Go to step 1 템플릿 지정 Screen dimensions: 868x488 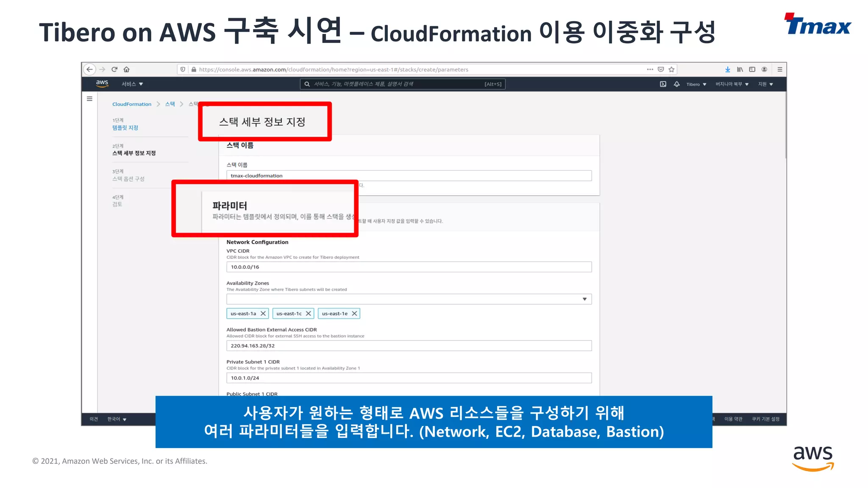[125, 128]
